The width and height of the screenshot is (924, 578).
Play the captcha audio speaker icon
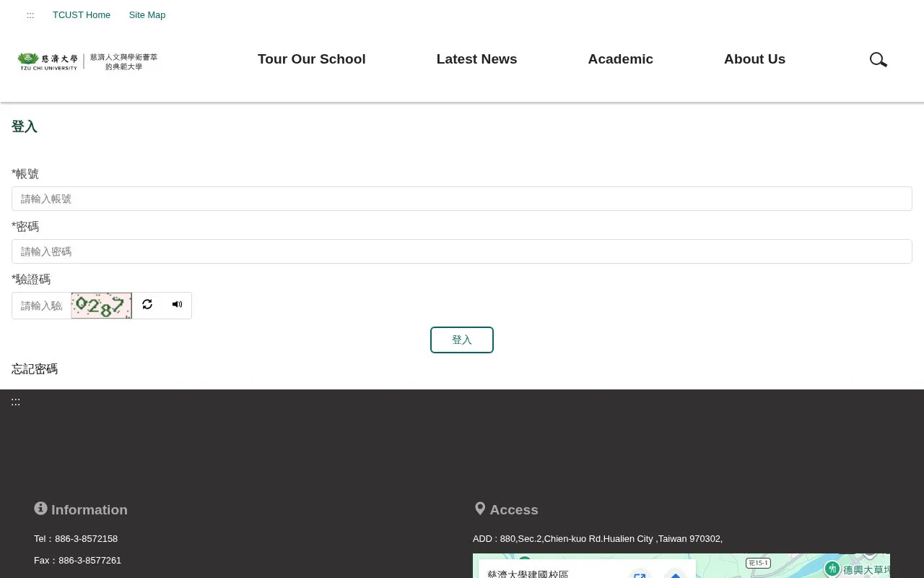[177, 305]
